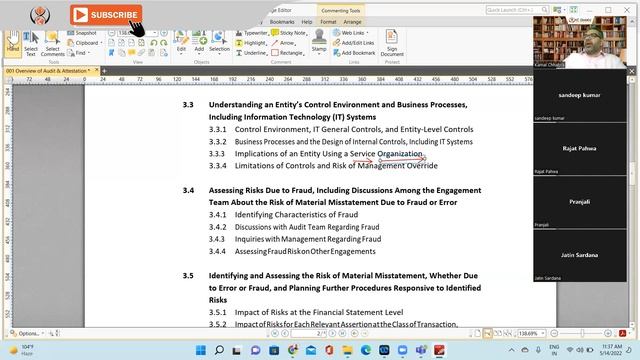The height and width of the screenshot is (360, 640).
Task: Rotate view counterclockwise
Action: (154, 43)
